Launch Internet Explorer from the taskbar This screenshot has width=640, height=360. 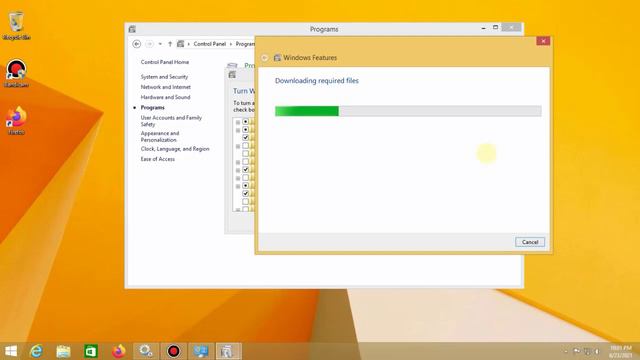36,351
